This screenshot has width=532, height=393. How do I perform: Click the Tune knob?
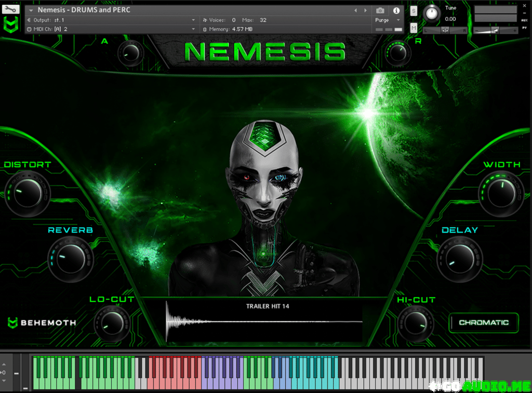click(431, 14)
